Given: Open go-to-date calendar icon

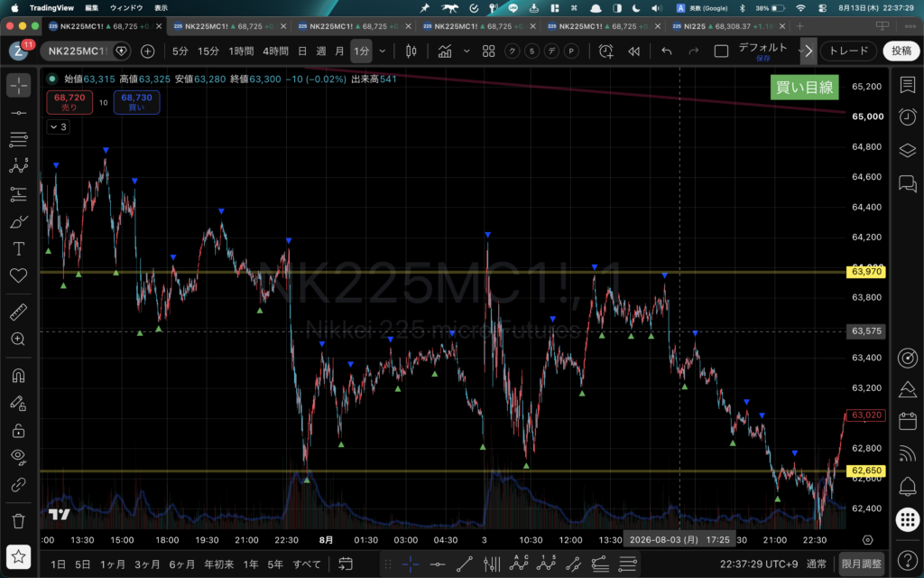Looking at the screenshot, I should pyautogui.click(x=346, y=564).
